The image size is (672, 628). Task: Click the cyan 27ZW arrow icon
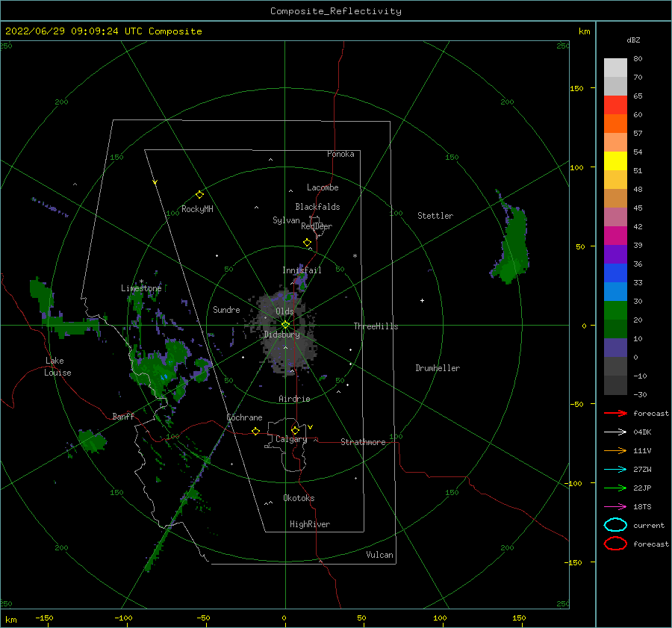[615, 470]
